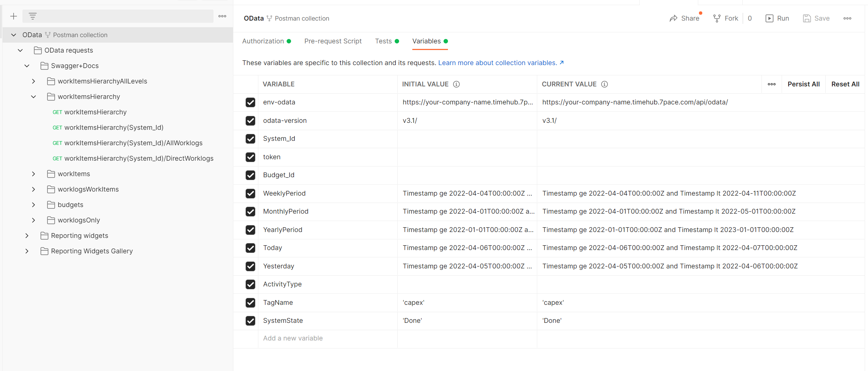Disable the WeeklyPeriod variable

click(x=250, y=193)
